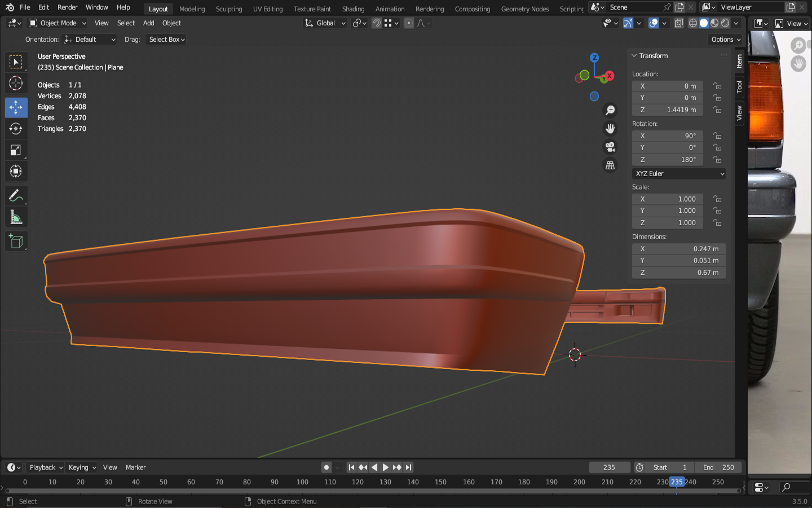
Task: Lock the Location Z value
Action: tap(717, 110)
